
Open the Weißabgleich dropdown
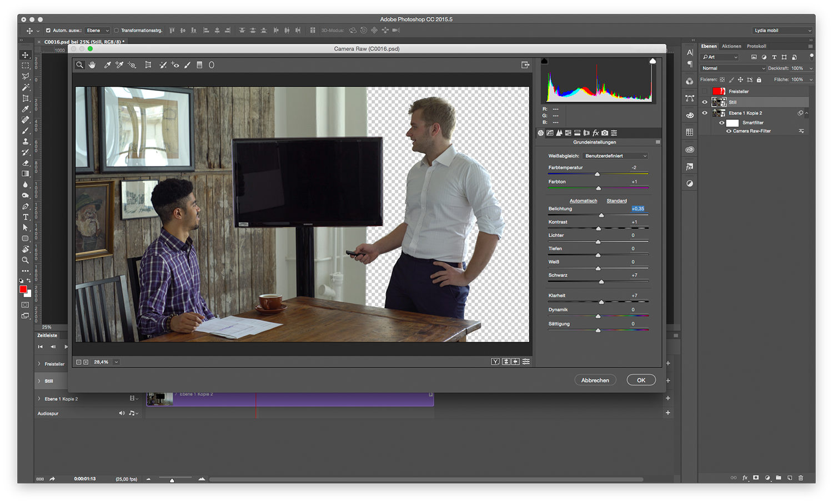pos(615,156)
